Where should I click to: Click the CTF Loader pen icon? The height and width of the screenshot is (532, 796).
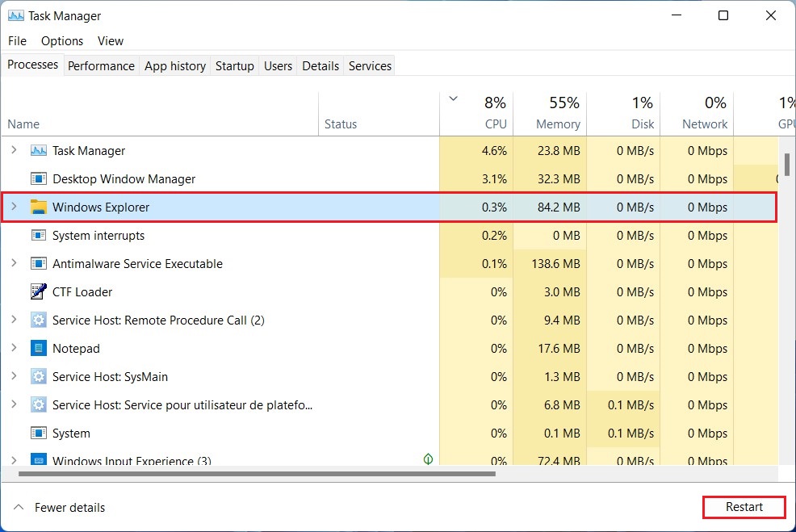pyautogui.click(x=39, y=291)
